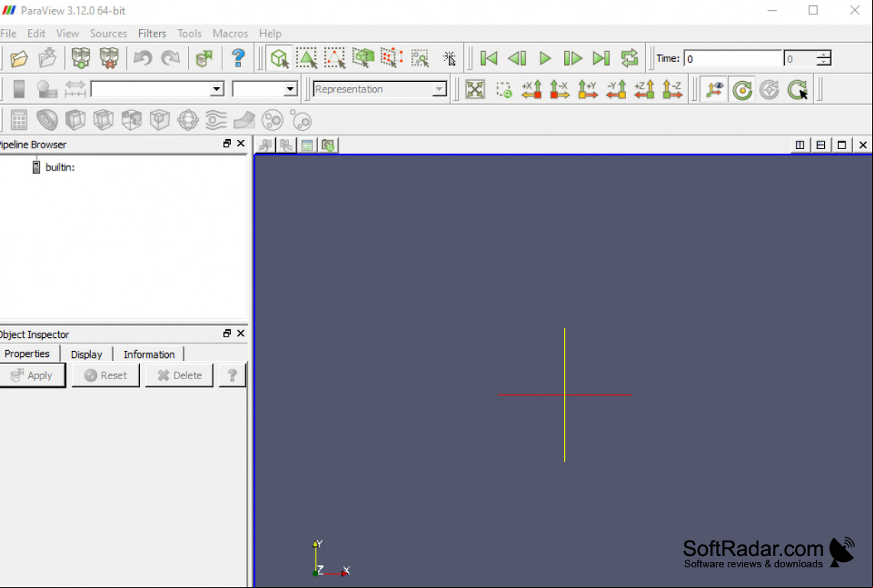Click the Time value field
The image size is (873, 588).
[732, 58]
